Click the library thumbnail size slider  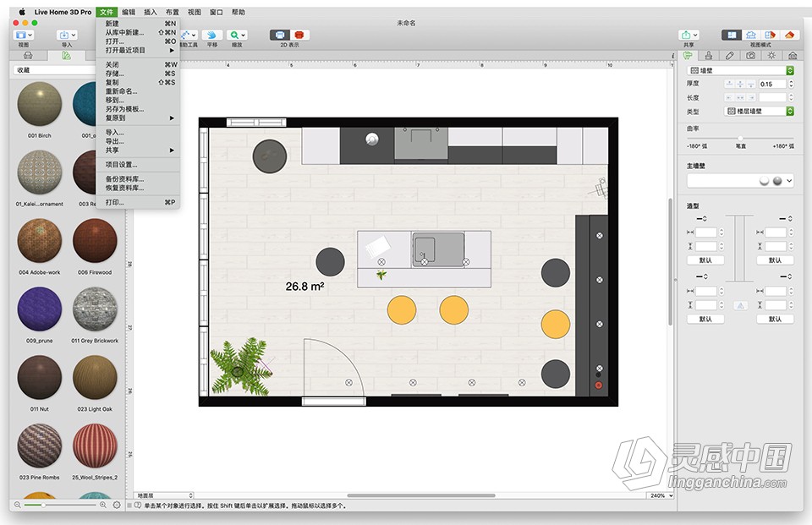(x=59, y=505)
